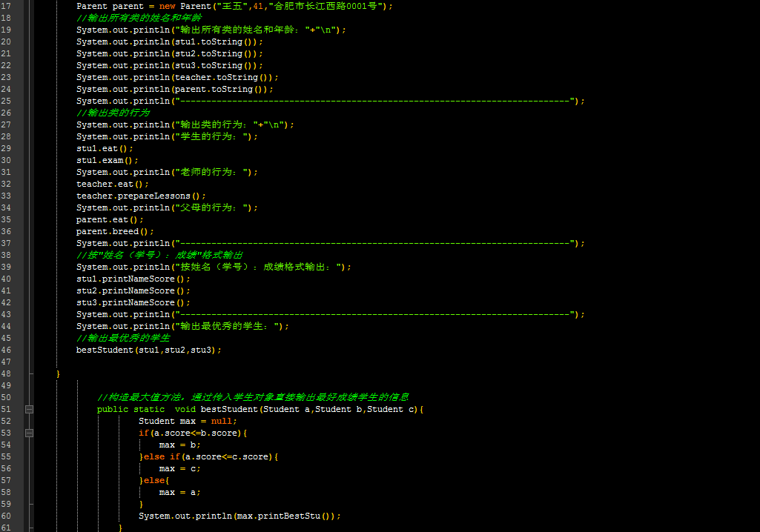The image size is (760, 532).
Task: Click on teacher.prepareLessons(); statement
Action: click(x=141, y=196)
